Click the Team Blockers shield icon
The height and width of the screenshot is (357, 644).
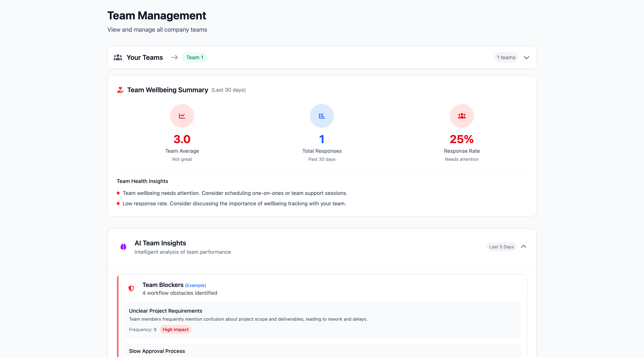131,288
